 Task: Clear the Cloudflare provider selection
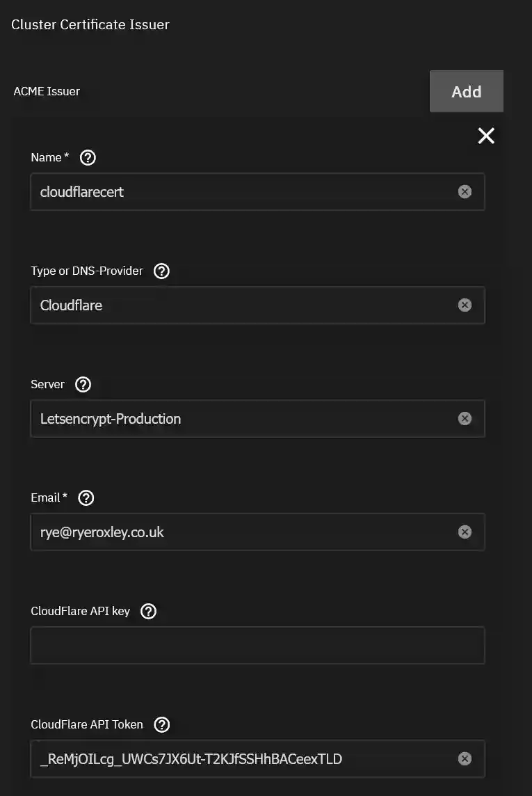click(x=465, y=305)
